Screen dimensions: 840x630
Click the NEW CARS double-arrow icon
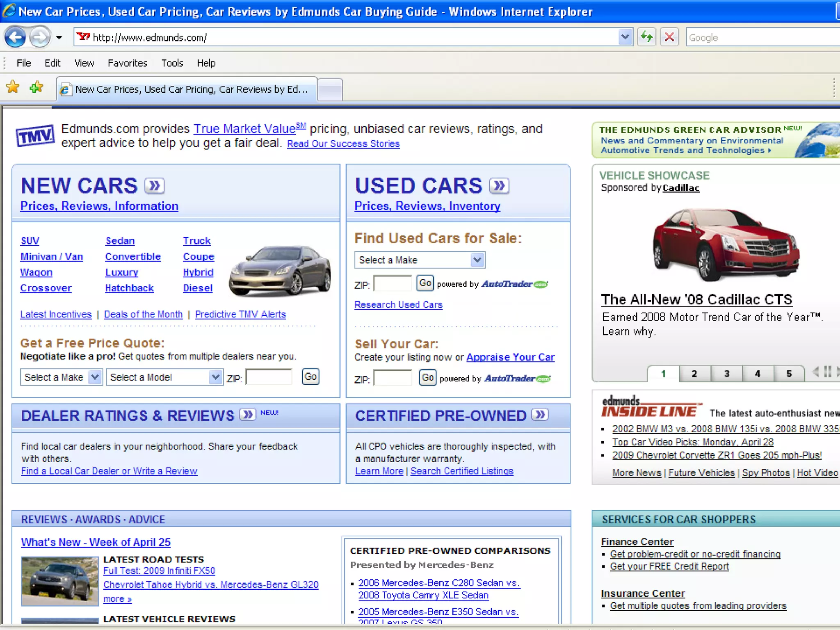click(x=155, y=186)
